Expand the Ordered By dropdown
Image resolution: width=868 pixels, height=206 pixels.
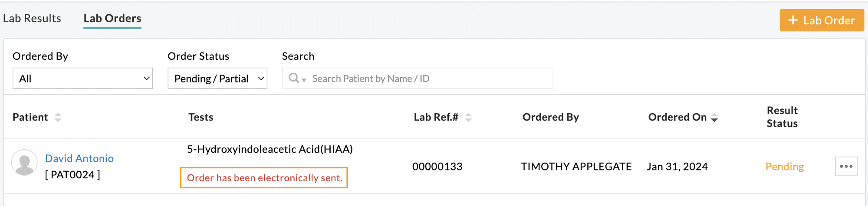pyautogui.click(x=82, y=78)
